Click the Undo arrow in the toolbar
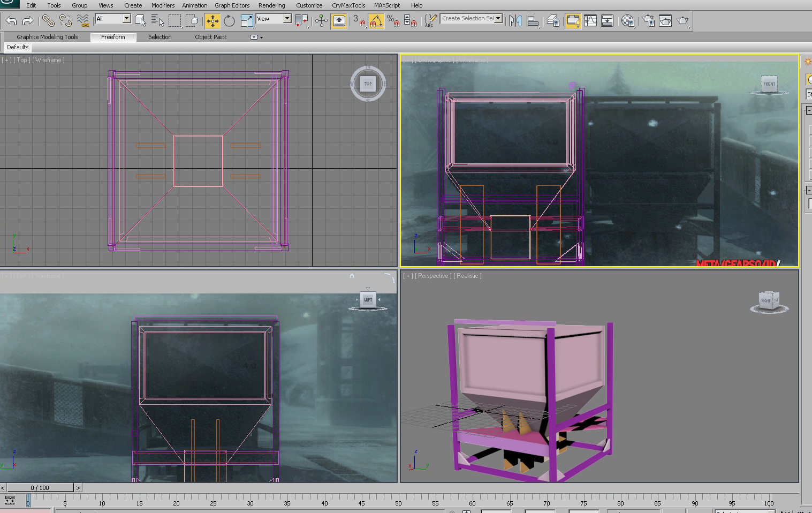 [11, 21]
